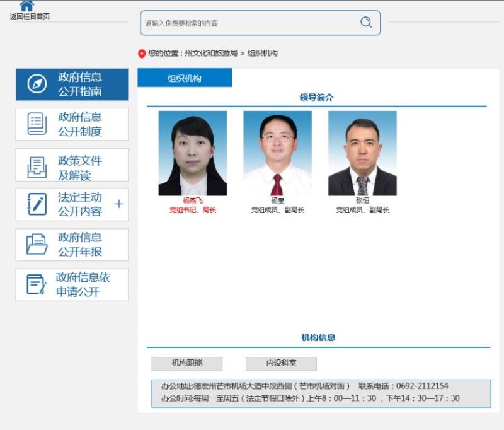The image size is (504, 430).
Task: Click the search magnifier icon
Action: point(366,23)
